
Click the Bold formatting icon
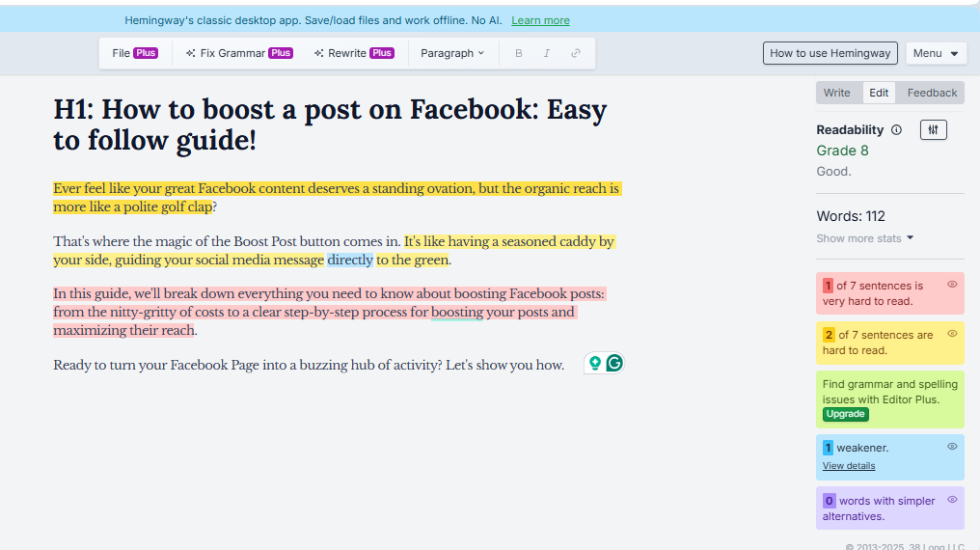click(x=518, y=53)
